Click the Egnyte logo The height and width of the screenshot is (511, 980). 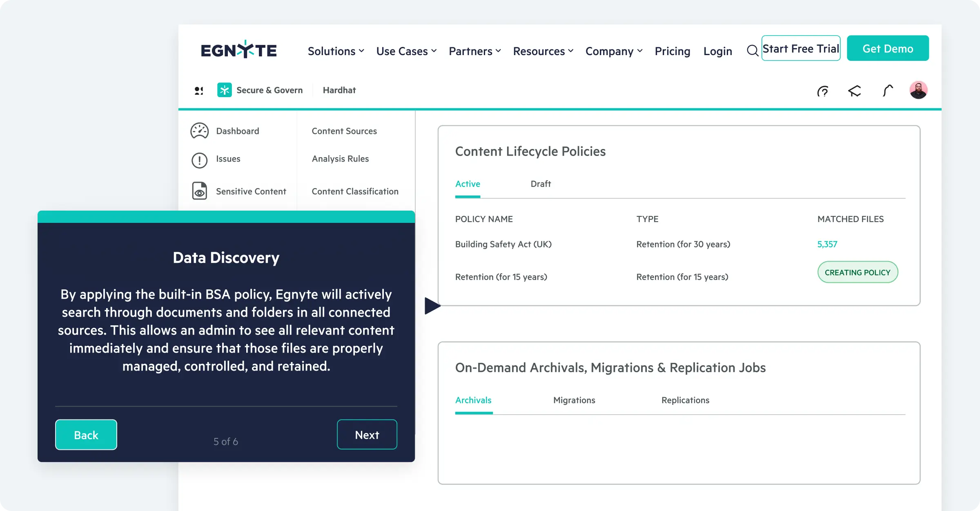(x=239, y=50)
